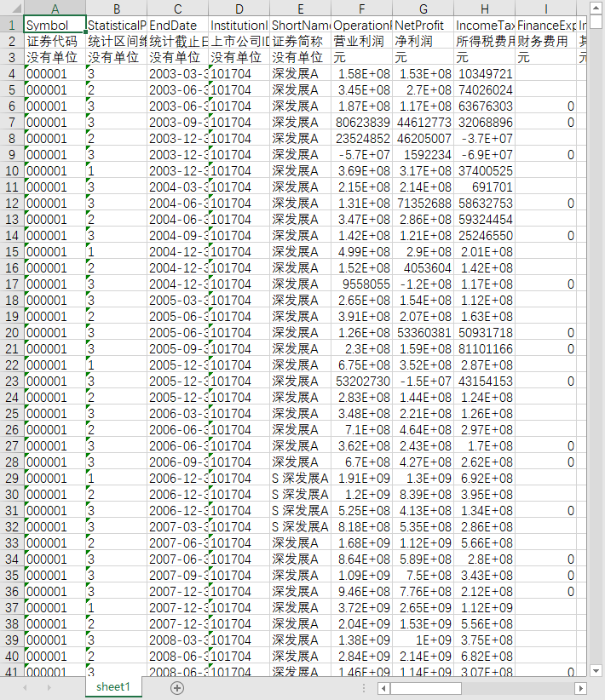Click horizontal scrollbar left arrow
This screenshot has width=605, height=700.
click(x=383, y=688)
